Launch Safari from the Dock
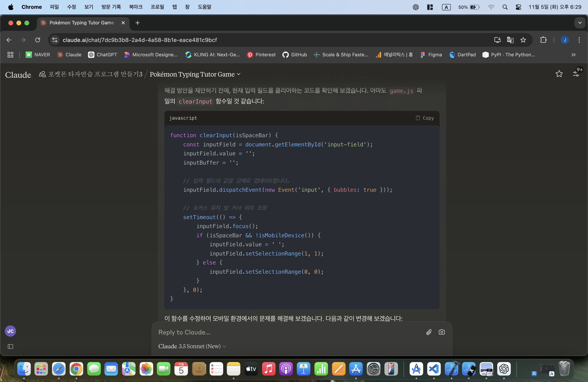The width and height of the screenshot is (588, 382). tap(59, 369)
